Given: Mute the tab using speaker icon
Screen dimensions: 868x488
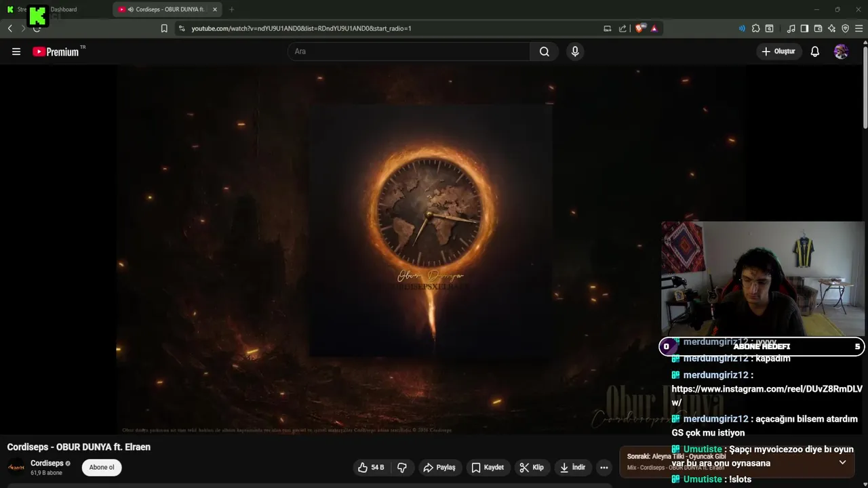Looking at the screenshot, I should (130, 9).
